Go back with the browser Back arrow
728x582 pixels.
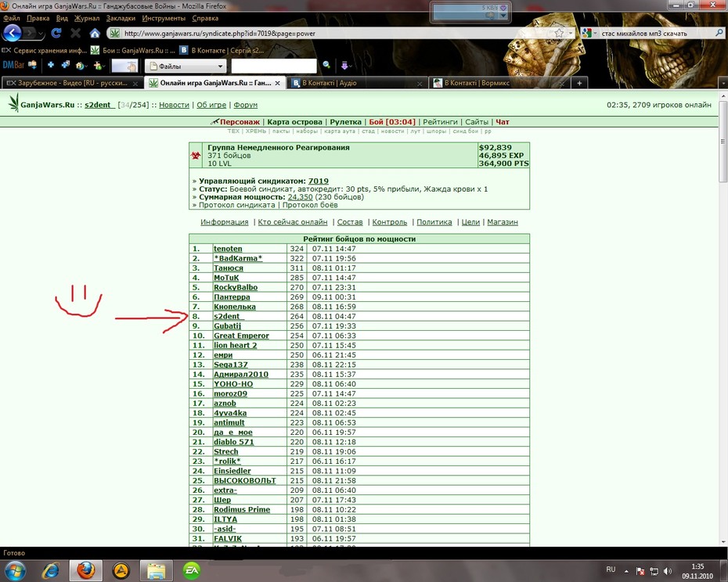click(x=13, y=33)
